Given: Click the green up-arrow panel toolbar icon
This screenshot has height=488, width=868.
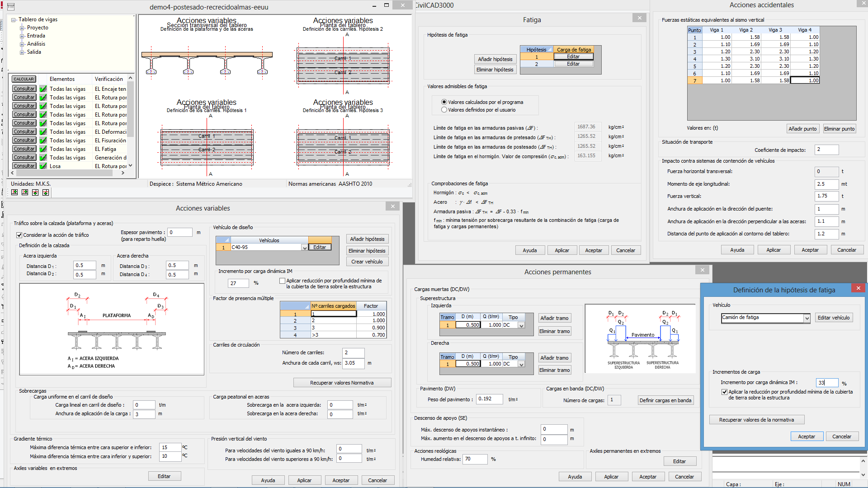Looking at the screenshot, I should 46,192.
